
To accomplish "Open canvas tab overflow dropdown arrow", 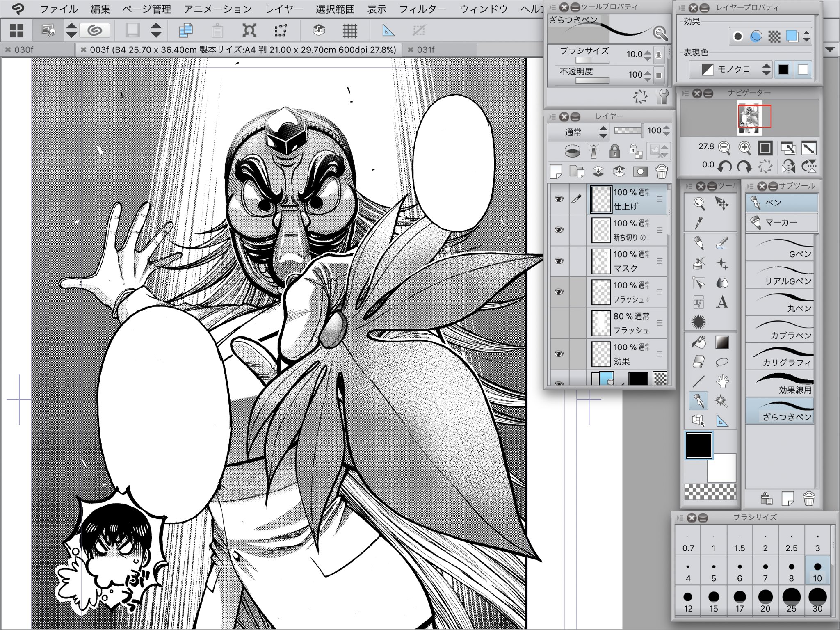I will coord(831,50).
